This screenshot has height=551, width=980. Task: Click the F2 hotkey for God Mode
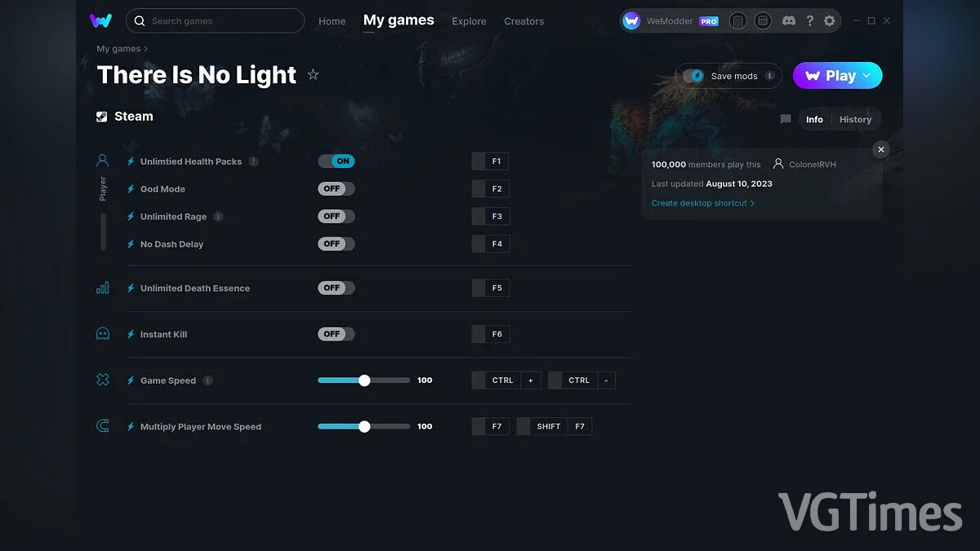point(491,189)
